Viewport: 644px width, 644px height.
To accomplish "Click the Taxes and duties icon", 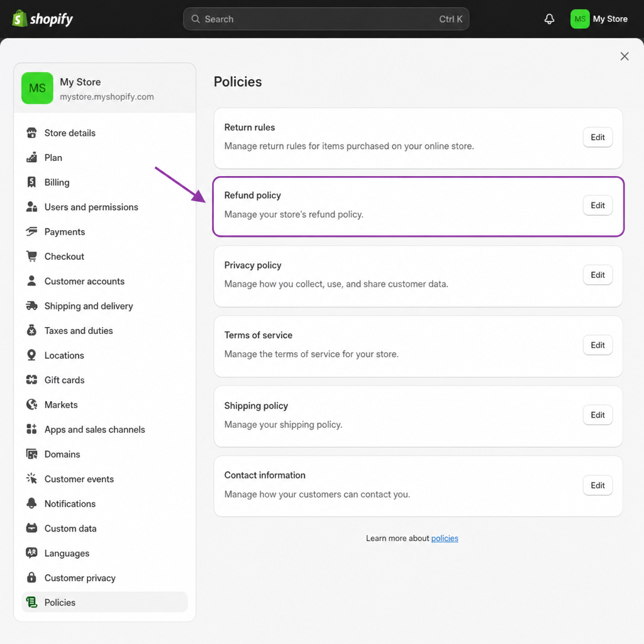I will pyautogui.click(x=31, y=330).
